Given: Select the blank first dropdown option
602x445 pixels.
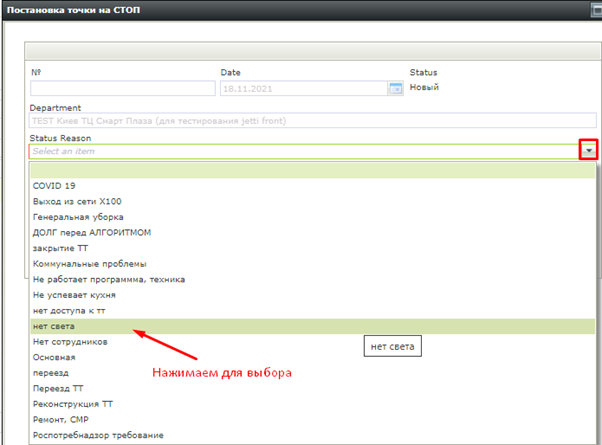Looking at the screenshot, I should coord(313,170).
